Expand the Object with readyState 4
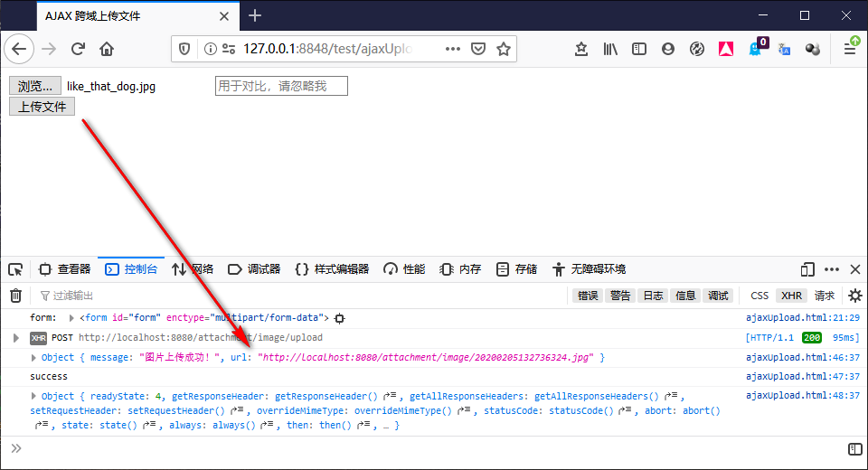The height and width of the screenshot is (470, 868). point(33,397)
